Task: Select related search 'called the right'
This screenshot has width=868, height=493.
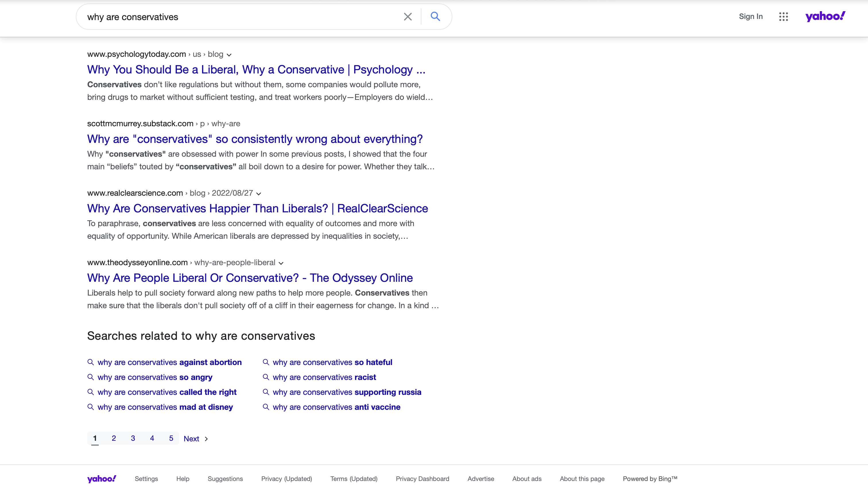Action: click(167, 392)
